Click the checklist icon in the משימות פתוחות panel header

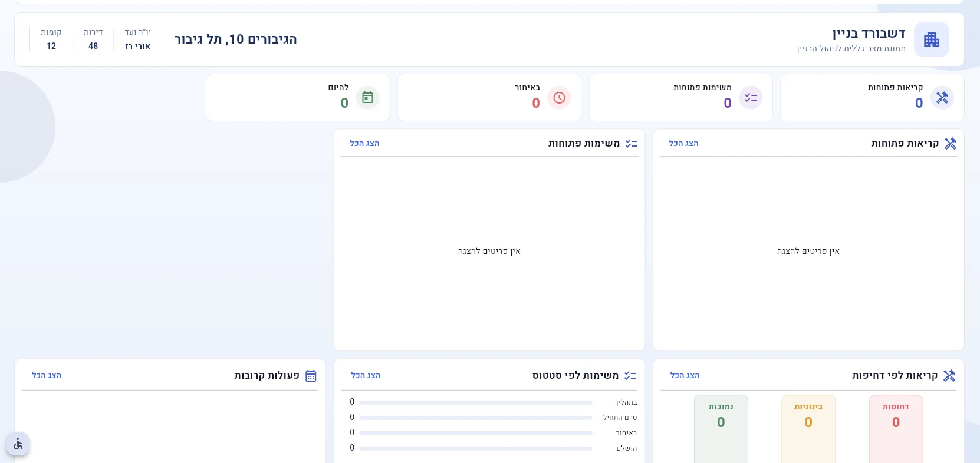[x=632, y=144]
